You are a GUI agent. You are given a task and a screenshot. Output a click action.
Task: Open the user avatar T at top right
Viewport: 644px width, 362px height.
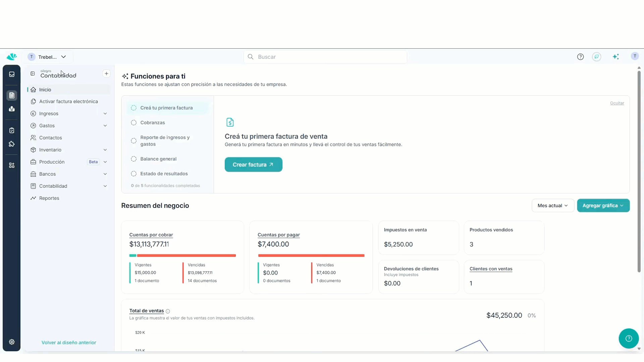pos(635,56)
